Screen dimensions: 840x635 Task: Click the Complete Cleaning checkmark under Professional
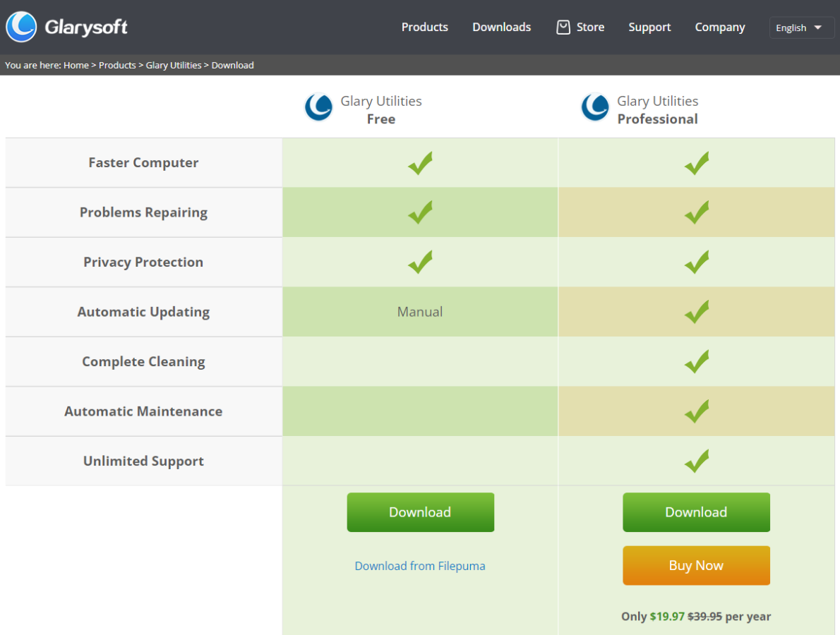pos(696,362)
